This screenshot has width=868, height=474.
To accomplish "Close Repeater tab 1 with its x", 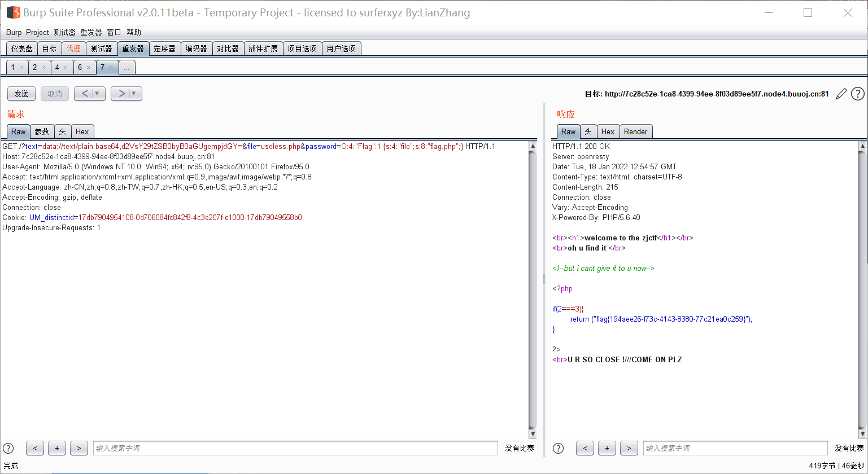I will point(21,68).
